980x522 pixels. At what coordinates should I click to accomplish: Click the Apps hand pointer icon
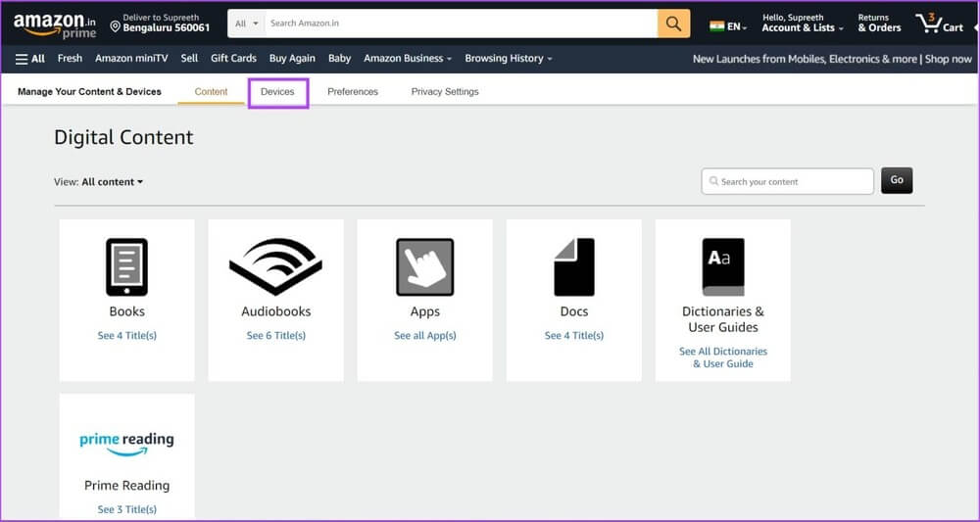[425, 266]
